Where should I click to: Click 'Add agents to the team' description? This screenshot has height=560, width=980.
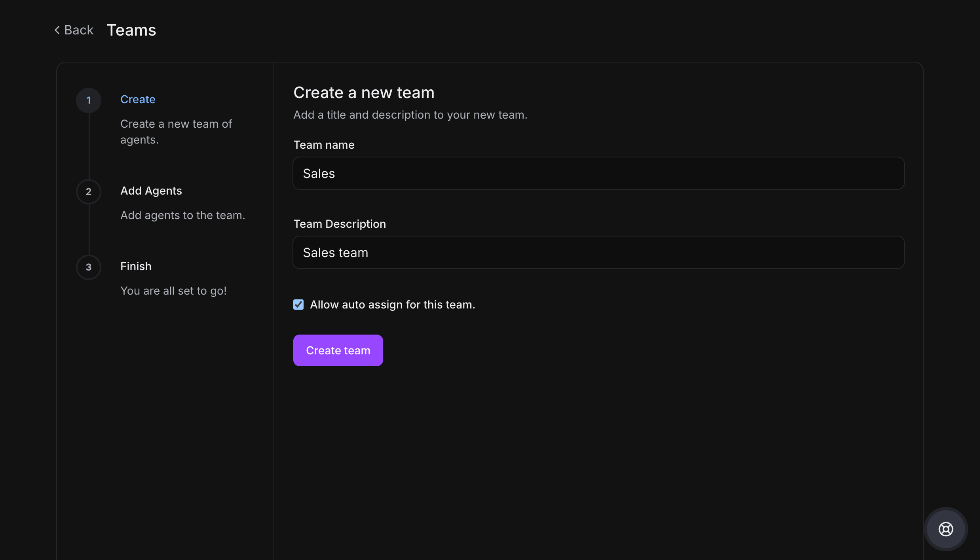click(x=182, y=215)
